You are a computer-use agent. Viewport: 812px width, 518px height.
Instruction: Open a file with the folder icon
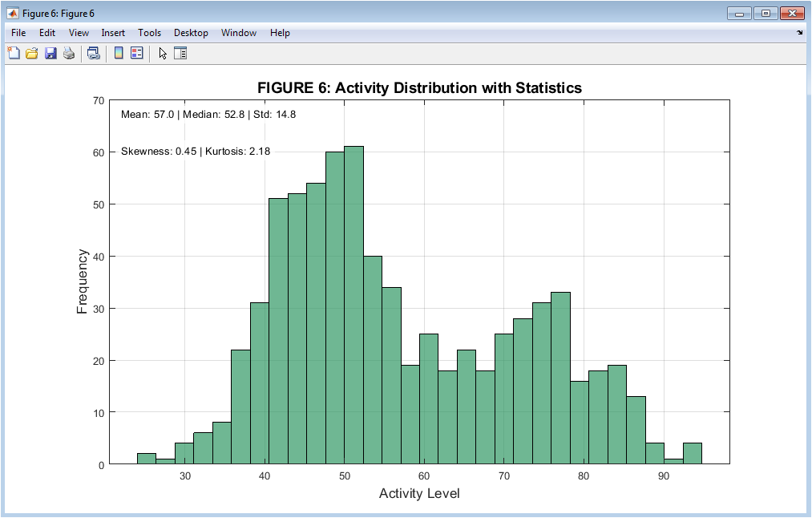click(32, 54)
